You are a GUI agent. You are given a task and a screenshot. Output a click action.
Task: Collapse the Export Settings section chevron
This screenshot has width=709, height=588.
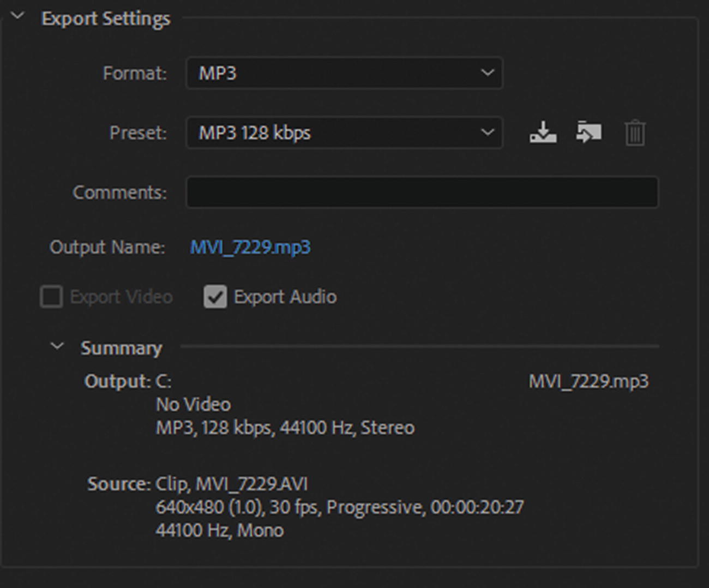18,16
